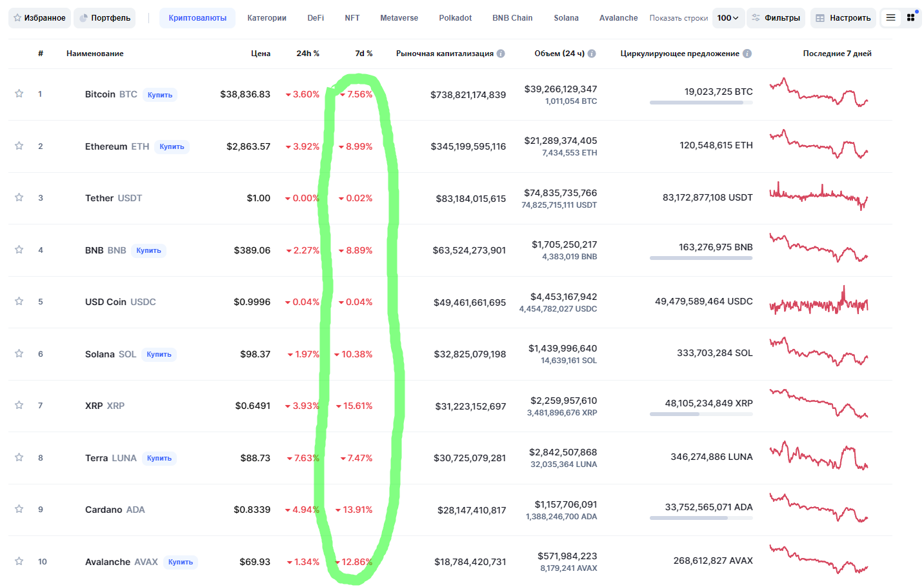Open the market cap info tooltip icon
924x587 pixels.
501,54
